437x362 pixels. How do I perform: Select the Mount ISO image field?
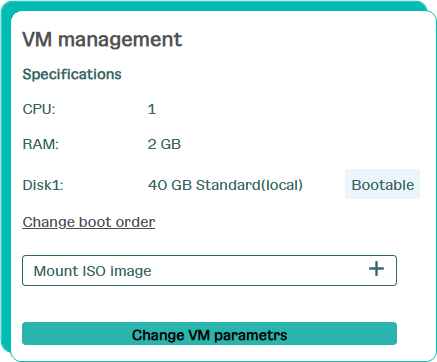click(209, 271)
